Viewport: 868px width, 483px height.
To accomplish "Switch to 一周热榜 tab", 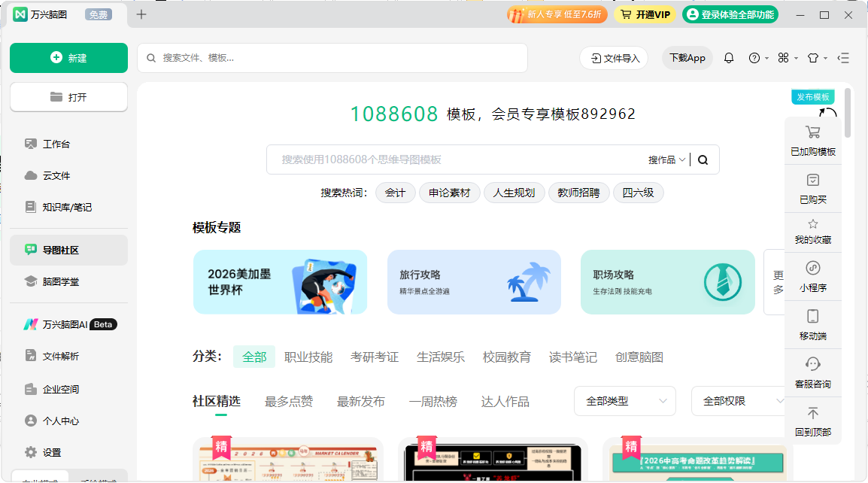I will [433, 402].
